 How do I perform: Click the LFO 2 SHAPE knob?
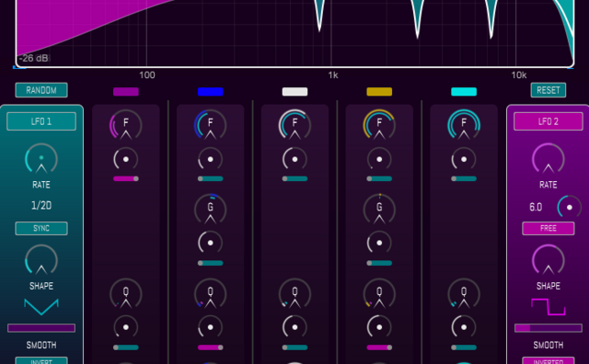(549, 260)
